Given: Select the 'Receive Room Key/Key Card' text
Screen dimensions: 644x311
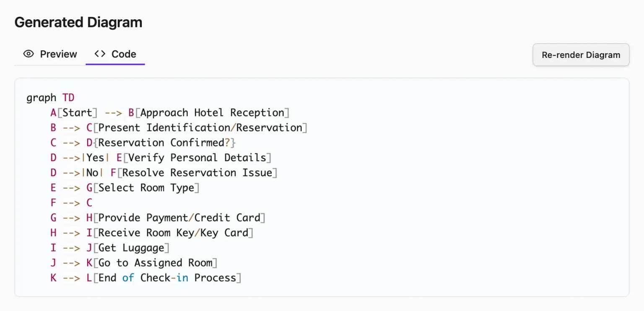Looking at the screenshot, I should click(170, 233).
